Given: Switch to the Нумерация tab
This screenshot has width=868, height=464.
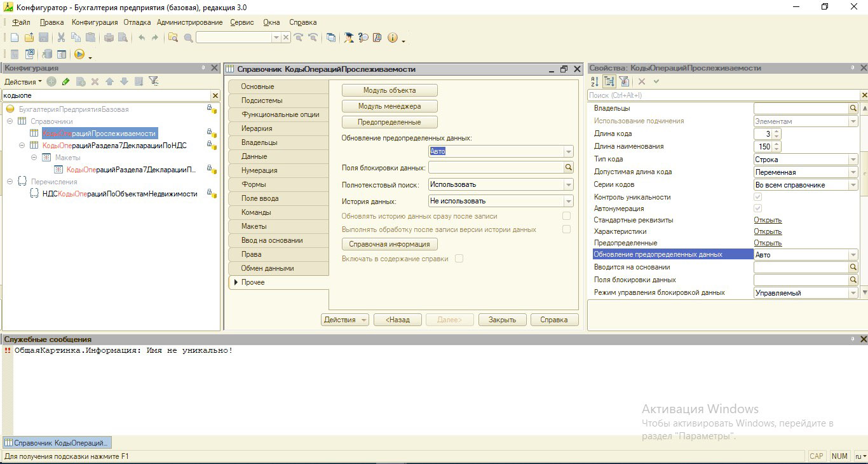Looking at the screenshot, I should click(x=278, y=170).
